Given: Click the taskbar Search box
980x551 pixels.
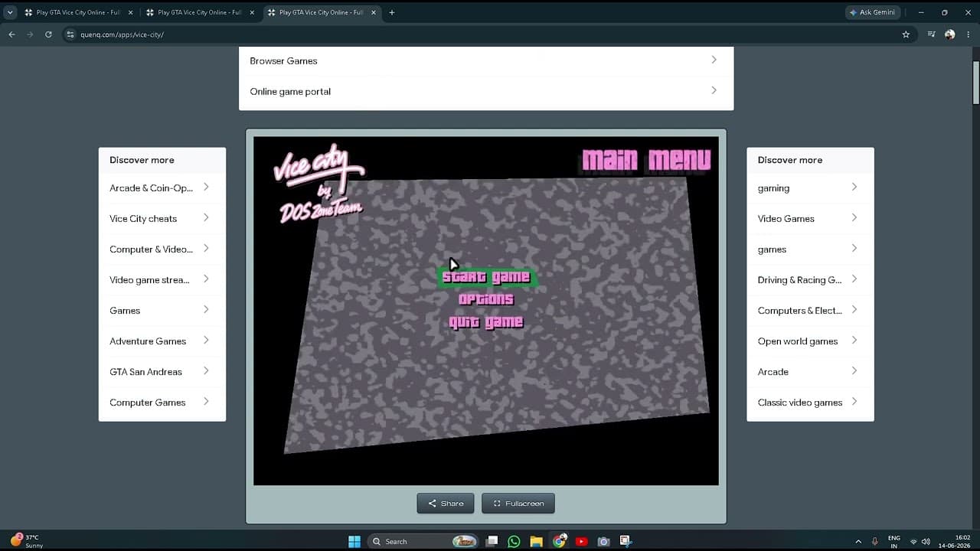Looking at the screenshot, I should click(423, 541).
